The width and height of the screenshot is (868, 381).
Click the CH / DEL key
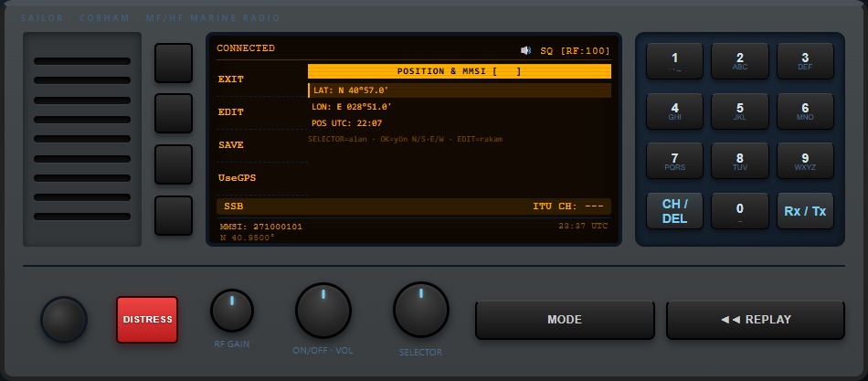click(x=675, y=211)
